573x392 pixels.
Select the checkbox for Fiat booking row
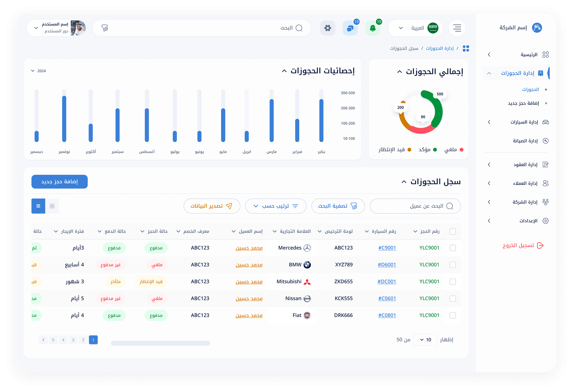(452, 315)
